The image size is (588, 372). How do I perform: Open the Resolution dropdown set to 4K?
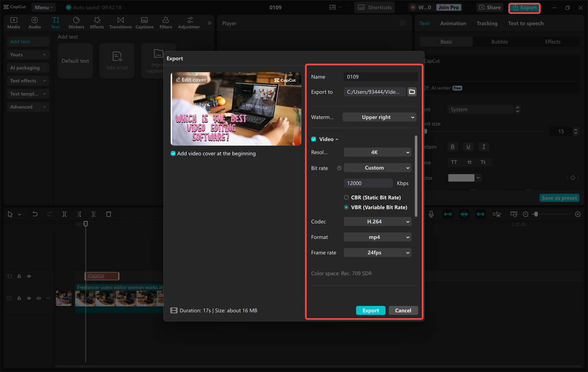pyautogui.click(x=377, y=152)
